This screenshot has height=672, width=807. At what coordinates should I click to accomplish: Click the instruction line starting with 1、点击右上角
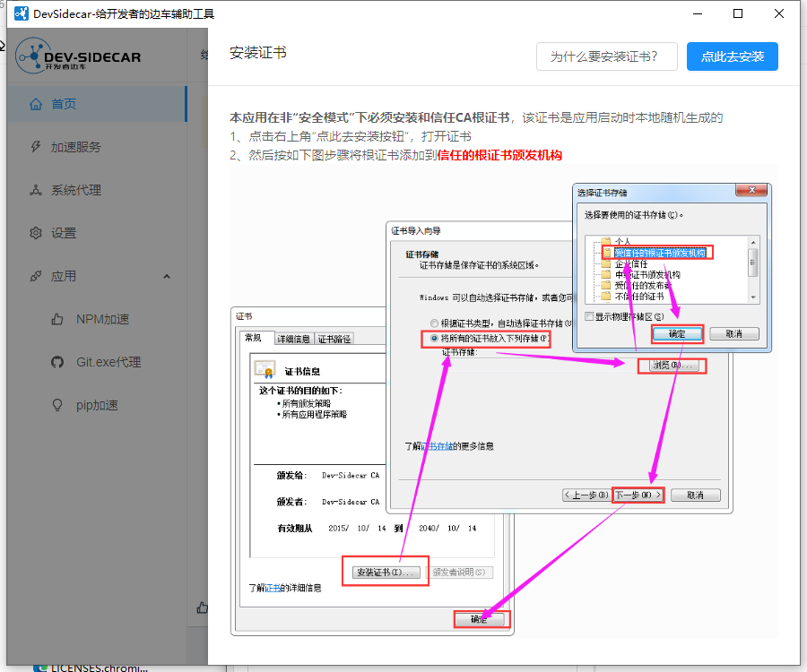(x=351, y=137)
